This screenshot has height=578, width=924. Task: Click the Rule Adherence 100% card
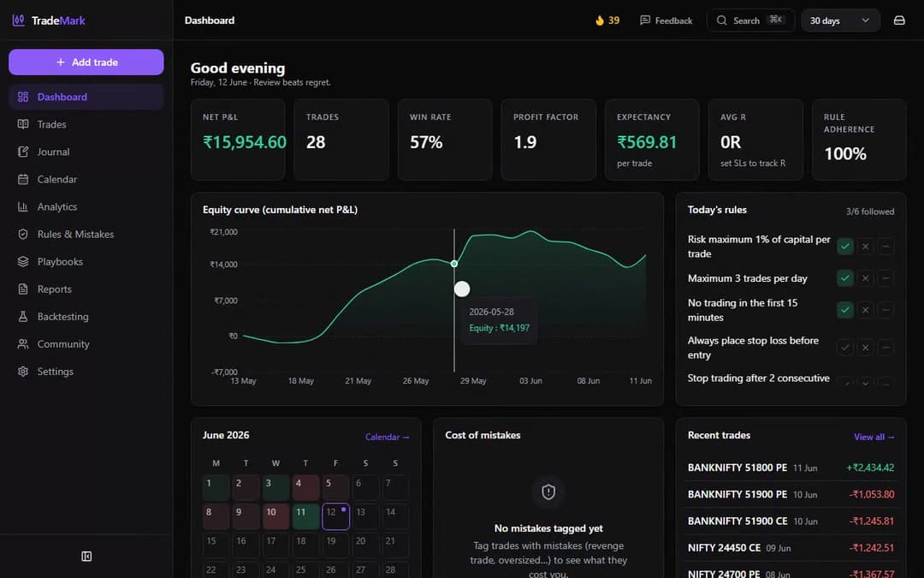coord(859,140)
